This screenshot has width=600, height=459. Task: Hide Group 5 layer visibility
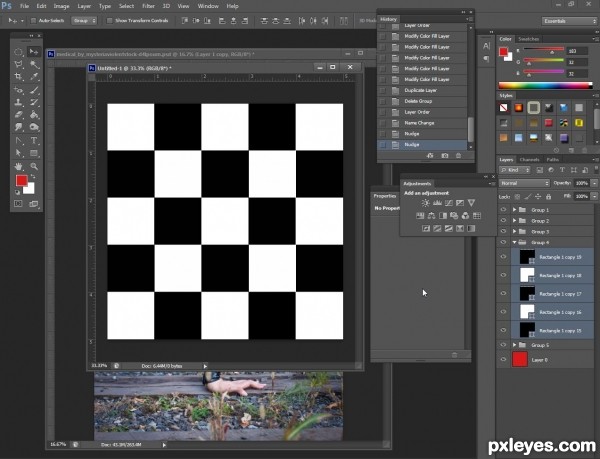click(x=503, y=345)
